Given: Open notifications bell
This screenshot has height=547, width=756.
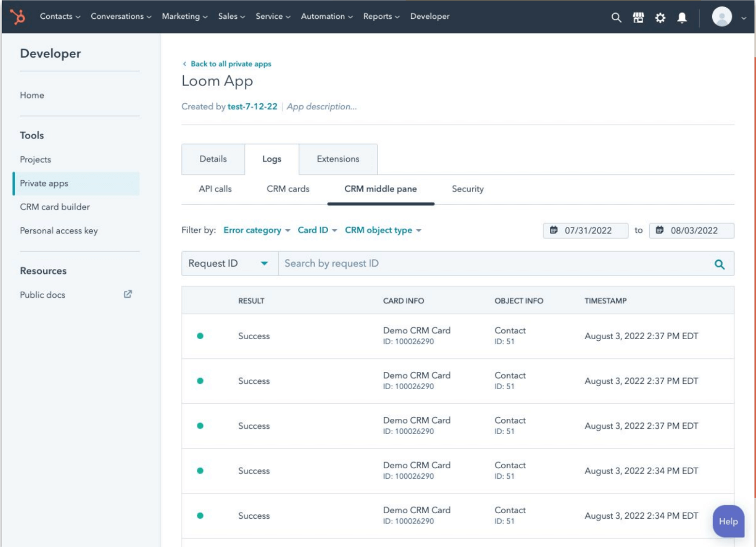Looking at the screenshot, I should pos(682,17).
